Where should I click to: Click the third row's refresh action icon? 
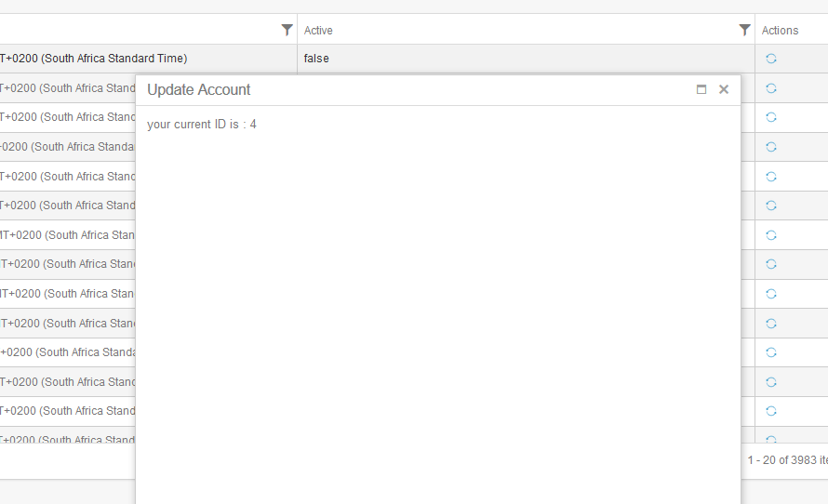coord(771,117)
